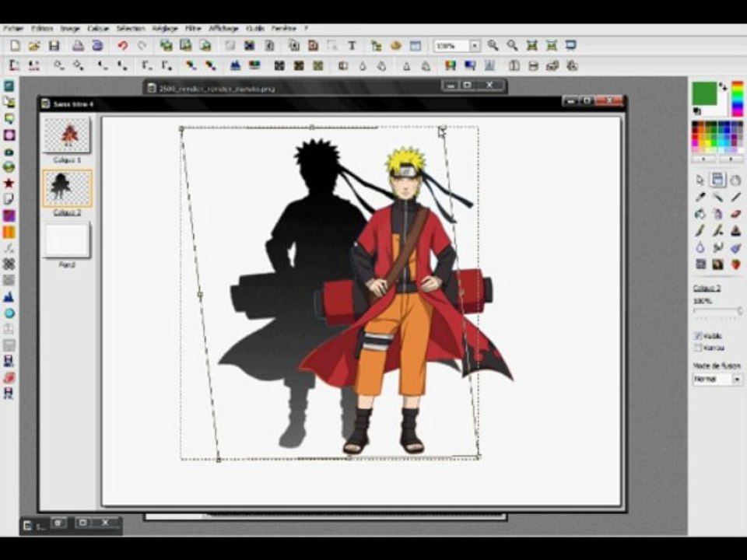
Task: Click the transform handle at selection top-left corner
Action: point(181,128)
